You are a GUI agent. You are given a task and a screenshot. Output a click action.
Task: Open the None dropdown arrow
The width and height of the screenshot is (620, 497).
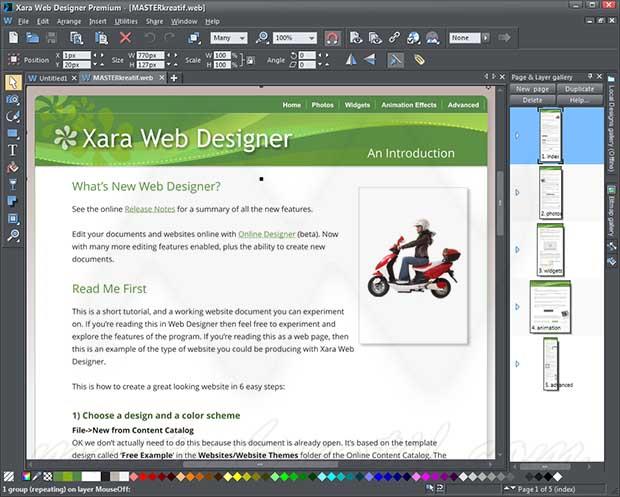(x=486, y=38)
